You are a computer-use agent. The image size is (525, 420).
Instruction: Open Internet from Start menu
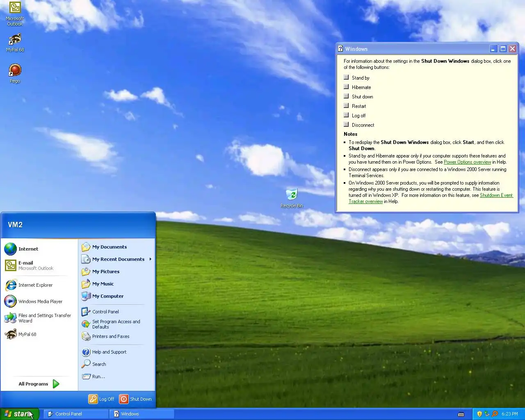[x=39, y=249]
